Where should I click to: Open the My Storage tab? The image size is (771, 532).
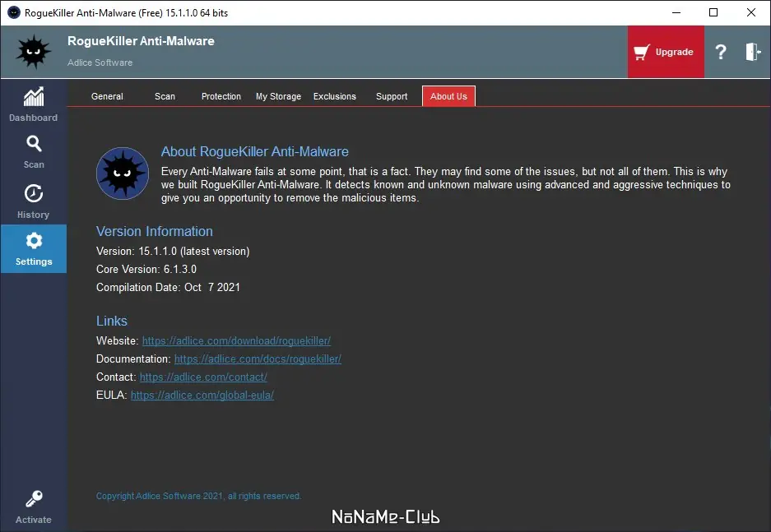click(x=278, y=96)
